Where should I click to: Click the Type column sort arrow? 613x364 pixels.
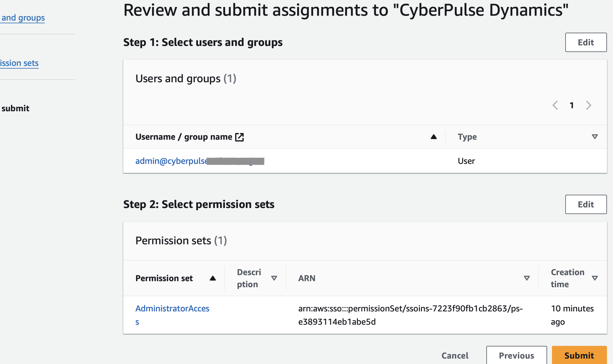[x=595, y=137]
